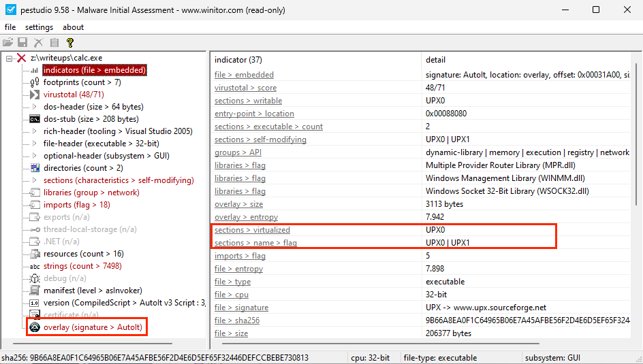Click the close file X toolbar icon

click(38, 42)
